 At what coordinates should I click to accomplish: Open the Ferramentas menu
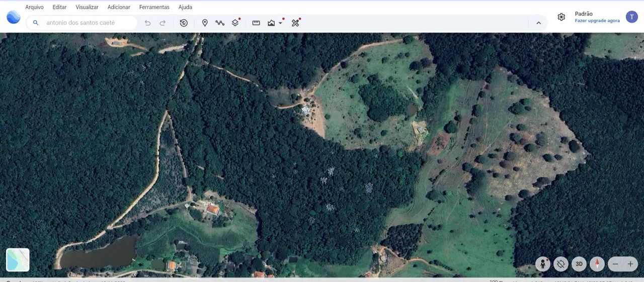point(154,7)
